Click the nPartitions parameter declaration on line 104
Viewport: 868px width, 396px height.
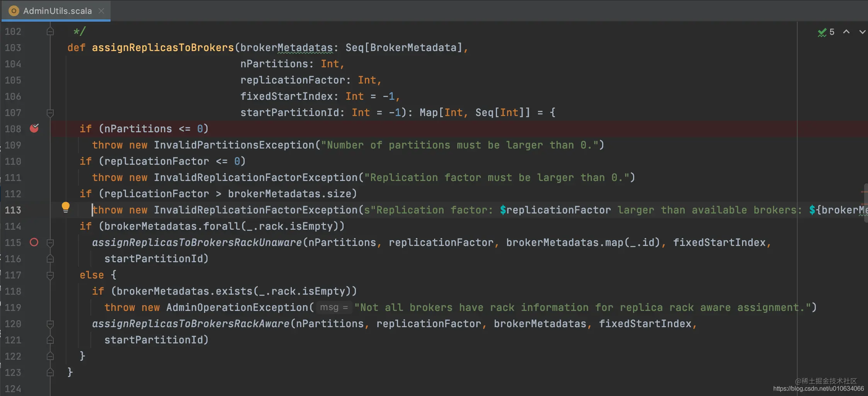coord(274,64)
